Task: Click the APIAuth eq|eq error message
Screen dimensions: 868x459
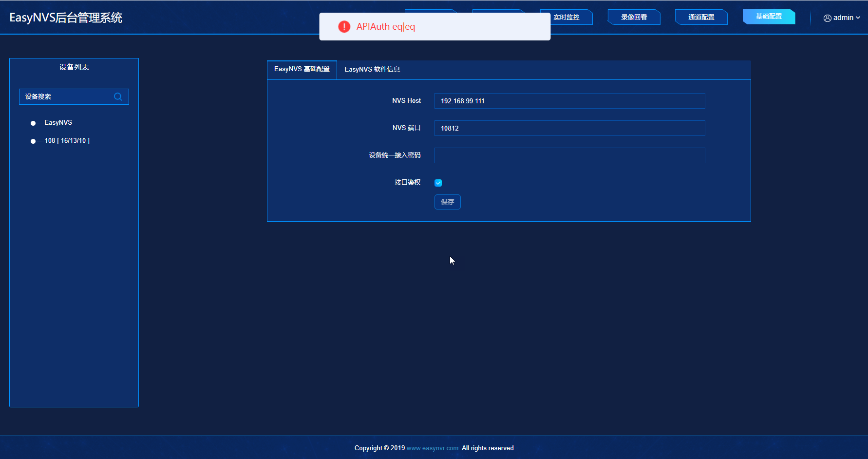Action: [x=386, y=27]
